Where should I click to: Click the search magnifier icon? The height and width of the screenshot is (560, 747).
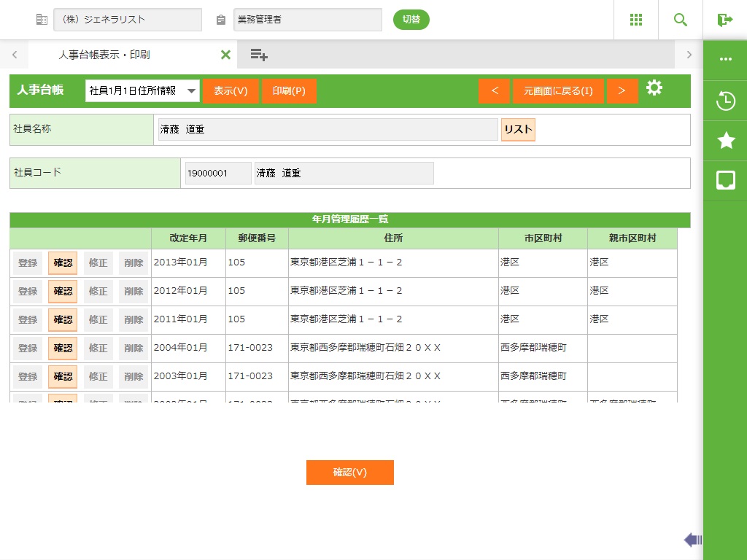(681, 20)
